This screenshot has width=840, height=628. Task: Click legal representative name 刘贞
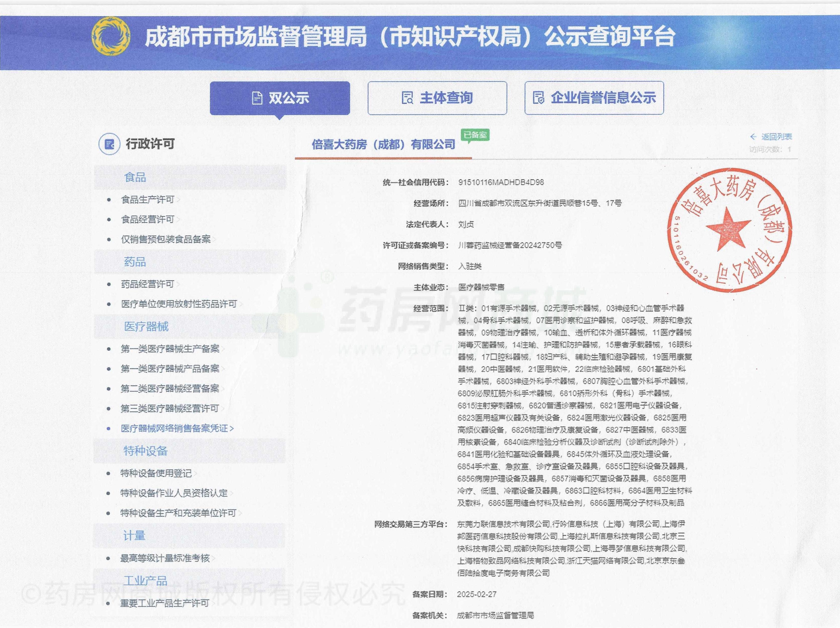tap(466, 224)
